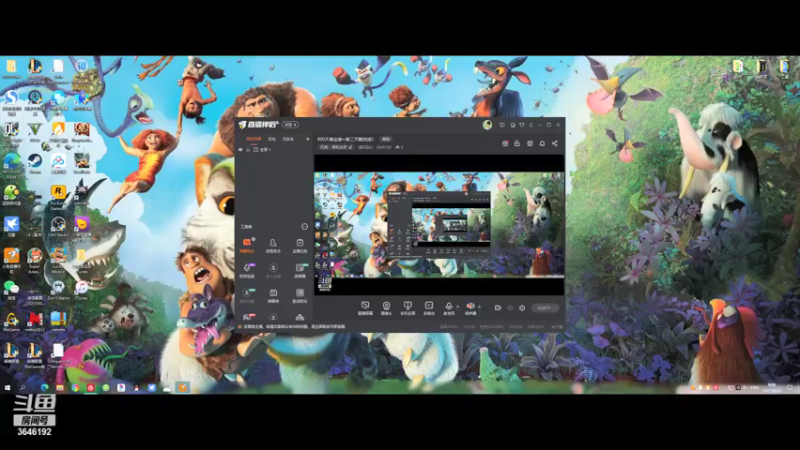Click the start-live button at bottom right
This screenshot has width=800, height=450.
click(545, 308)
